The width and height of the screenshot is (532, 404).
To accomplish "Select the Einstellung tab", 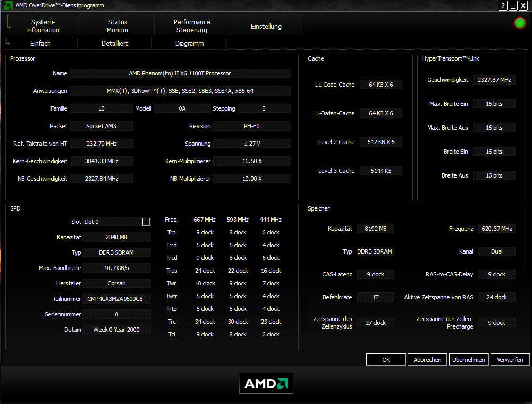I will tap(266, 26).
